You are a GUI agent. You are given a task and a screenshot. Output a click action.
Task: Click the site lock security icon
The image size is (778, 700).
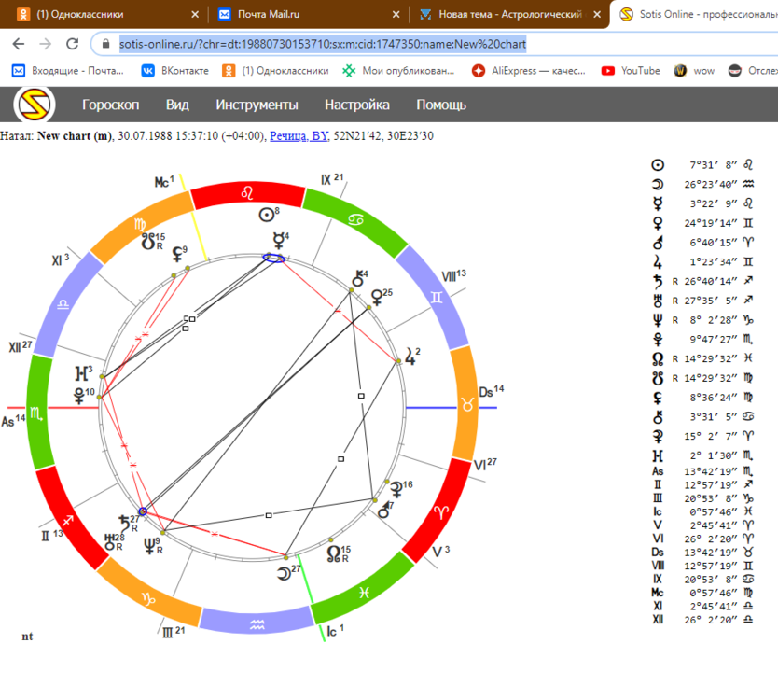click(105, 44)
